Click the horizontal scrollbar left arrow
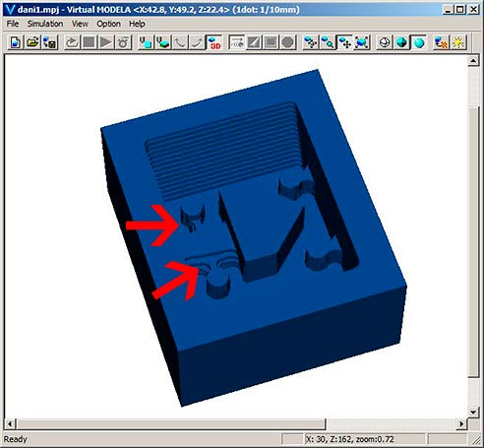 pyautogui.click(x=10, y=423)
